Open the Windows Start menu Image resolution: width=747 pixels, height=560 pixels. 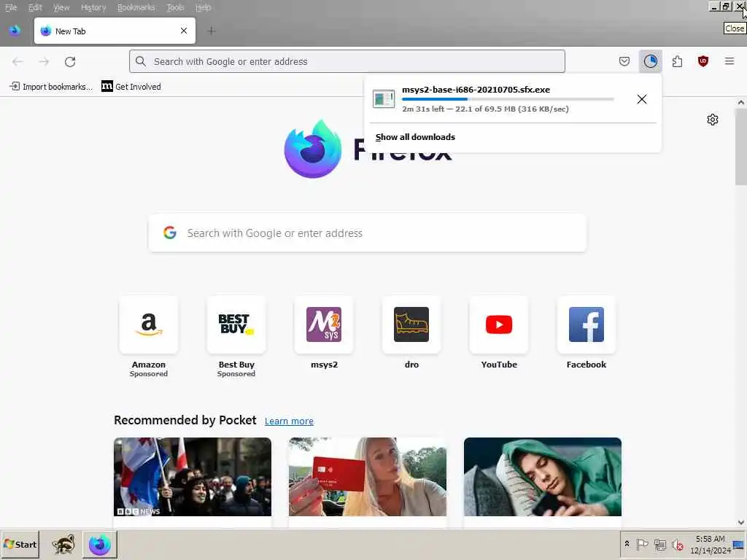[x=20, y=544]
